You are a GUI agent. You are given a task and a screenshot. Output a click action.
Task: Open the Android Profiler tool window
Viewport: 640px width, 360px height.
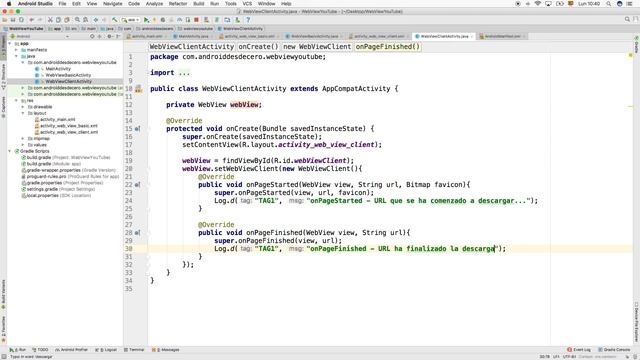click(x=72, y=350)
